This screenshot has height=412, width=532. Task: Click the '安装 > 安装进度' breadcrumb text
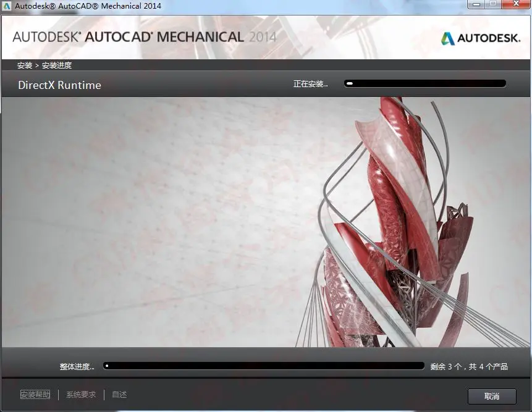click(x=44, y=65)
